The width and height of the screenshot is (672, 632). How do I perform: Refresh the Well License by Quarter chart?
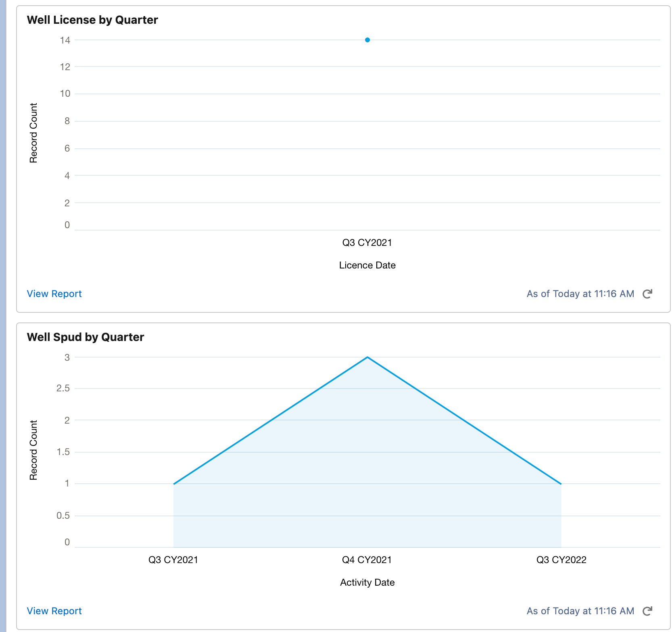(647, 294)
